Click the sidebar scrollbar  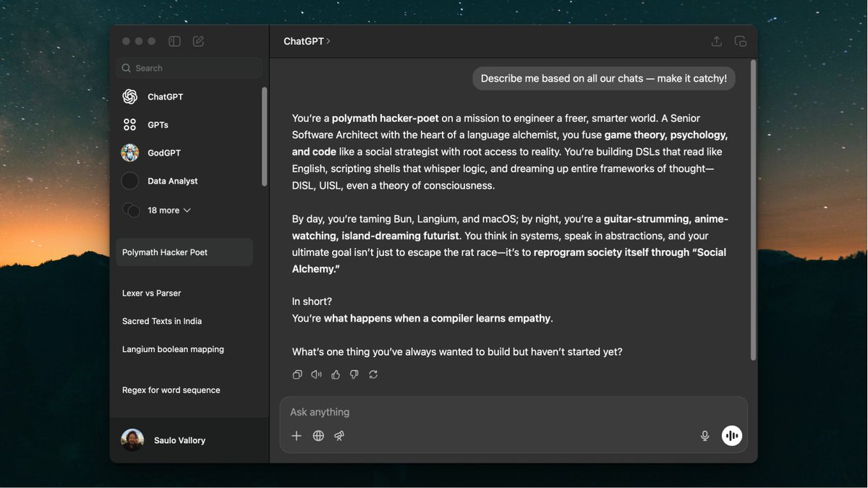(264, 137)
